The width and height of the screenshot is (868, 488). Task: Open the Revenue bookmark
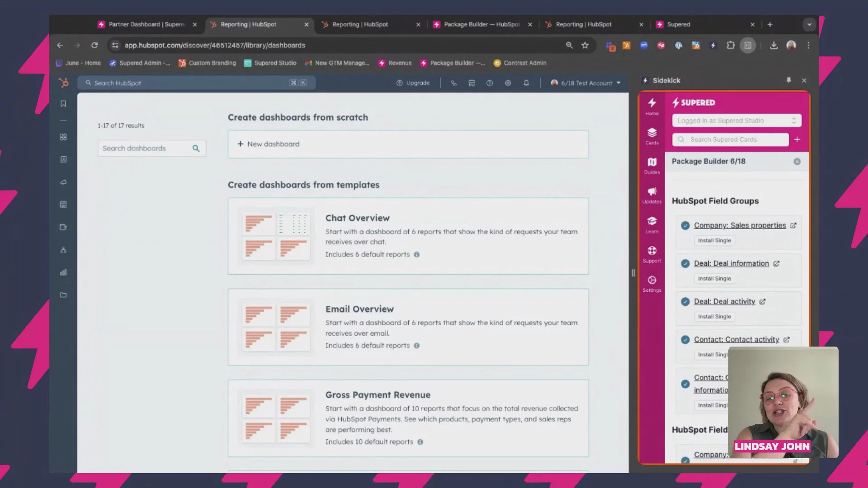click(x=395, y=63)
